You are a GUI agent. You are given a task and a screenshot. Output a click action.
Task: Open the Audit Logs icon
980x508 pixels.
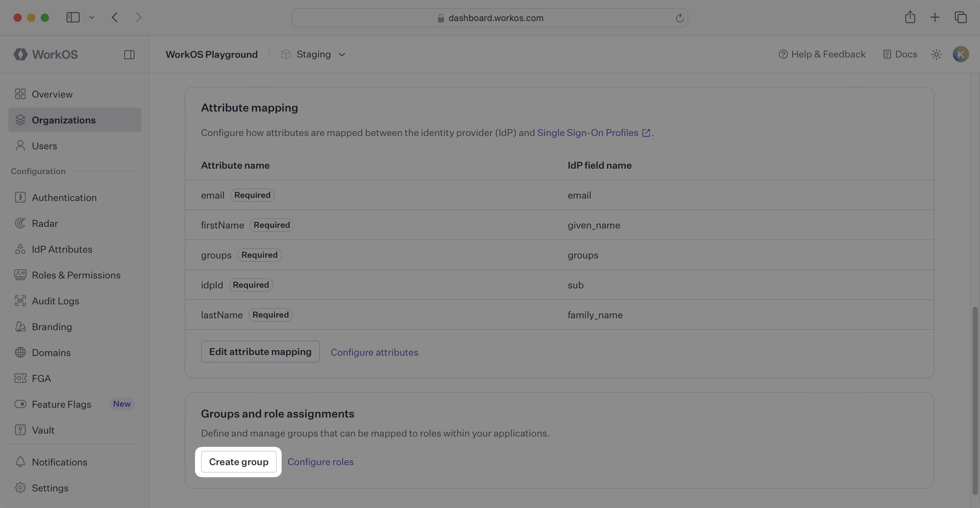pyautogui.click(x=20, y=301)
